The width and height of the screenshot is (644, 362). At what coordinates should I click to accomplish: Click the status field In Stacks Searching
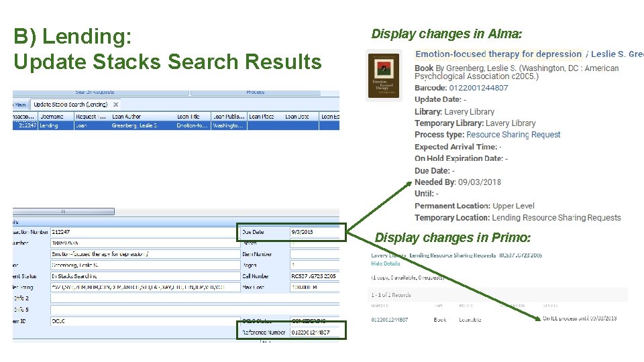pyautogui.click(x=145, y=276)
